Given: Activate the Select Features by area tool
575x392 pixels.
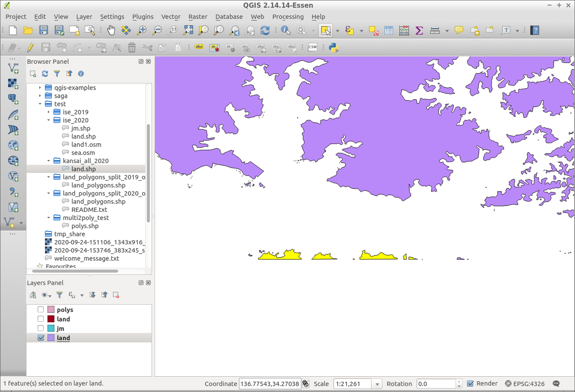Looking at the screenshot, I should (325, 30).
